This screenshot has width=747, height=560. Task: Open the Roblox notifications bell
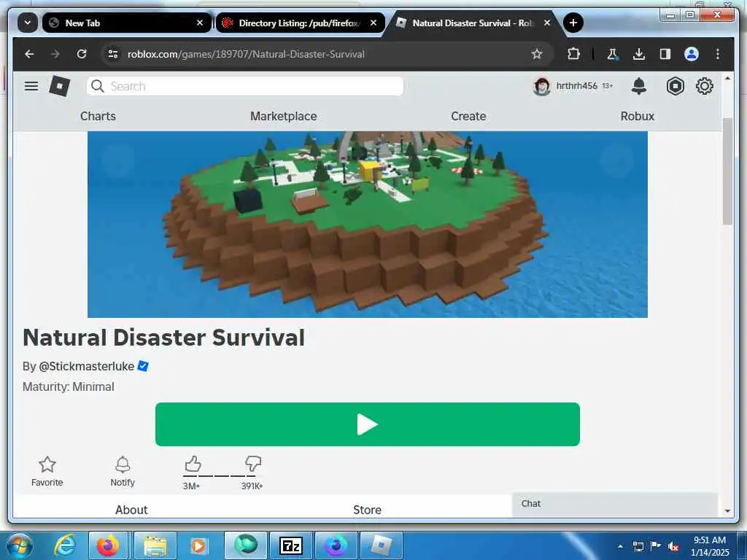coord(639,86)
